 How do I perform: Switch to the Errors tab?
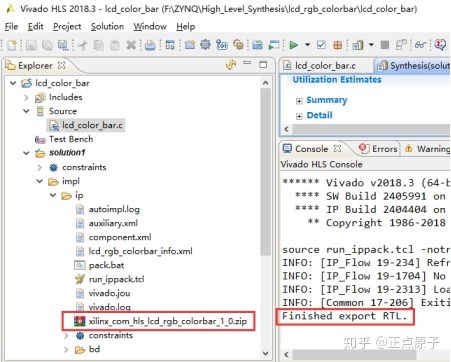(379, 149)
